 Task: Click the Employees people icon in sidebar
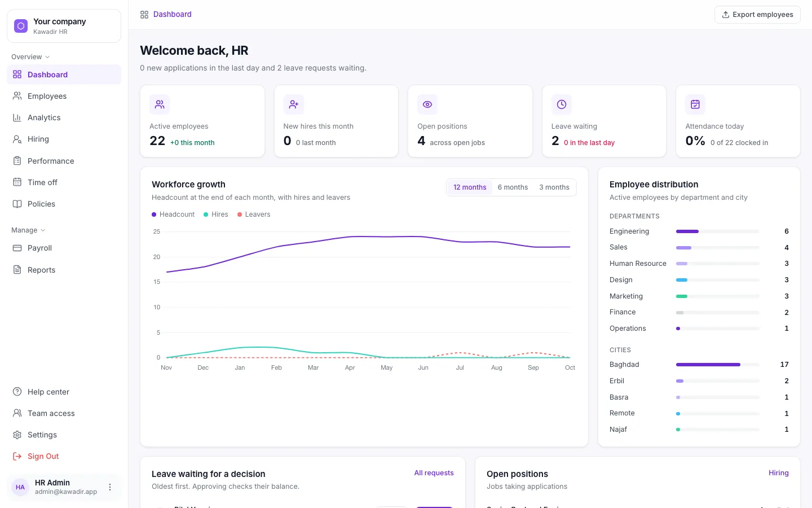pyautogui.click(x=17, y=96)
